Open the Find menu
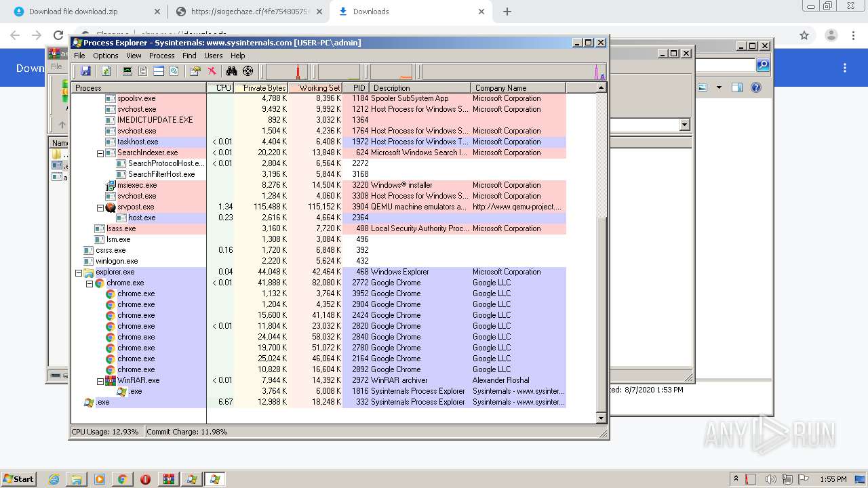Image resolution: width=868 pixels, height=488 pixels. (189, 56)
